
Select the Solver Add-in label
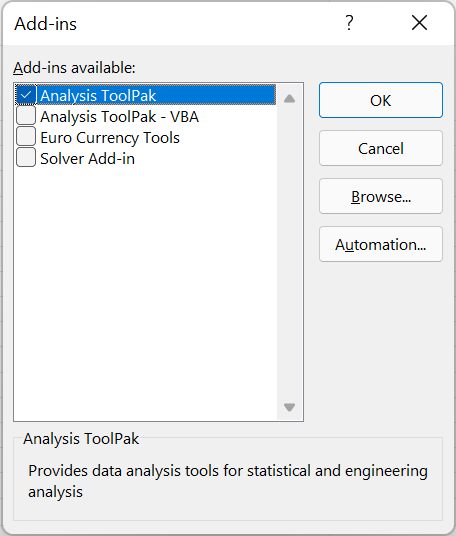pyautogui.click(x=88, y=159)
